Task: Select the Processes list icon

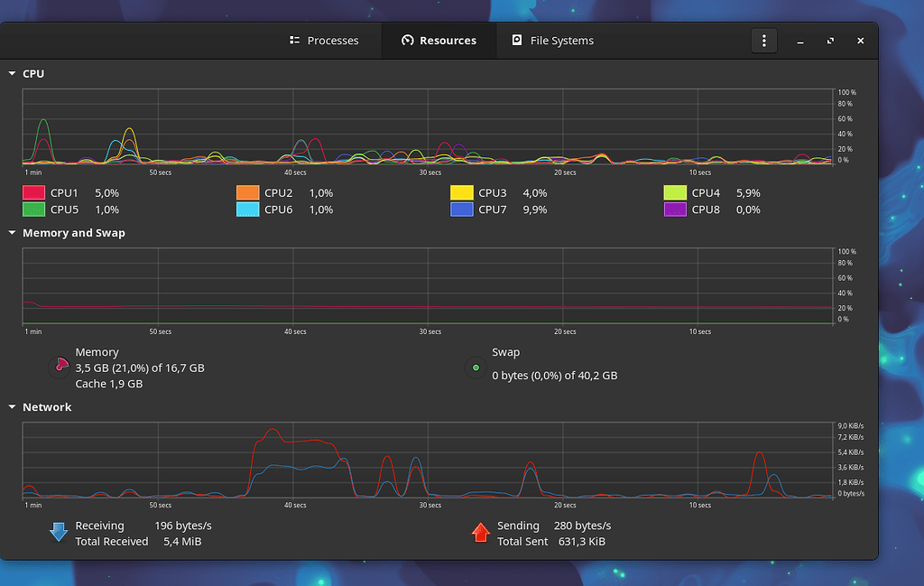Action: click(x=294, y=40)
